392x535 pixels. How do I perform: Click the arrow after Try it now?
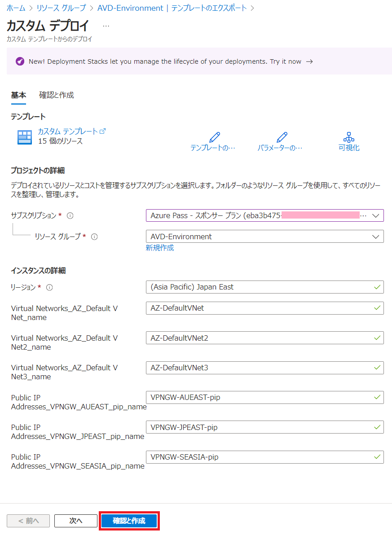click(x=309, y=61)
